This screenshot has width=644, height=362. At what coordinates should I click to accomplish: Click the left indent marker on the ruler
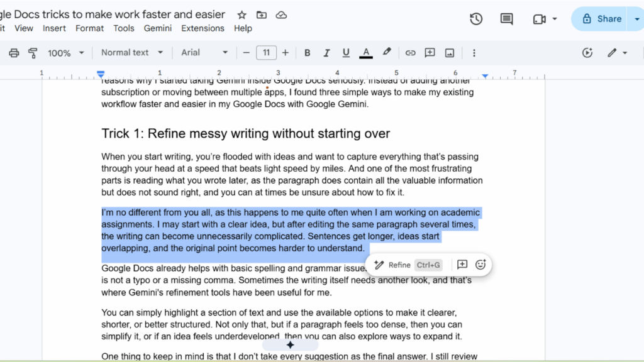click(101, 74)
